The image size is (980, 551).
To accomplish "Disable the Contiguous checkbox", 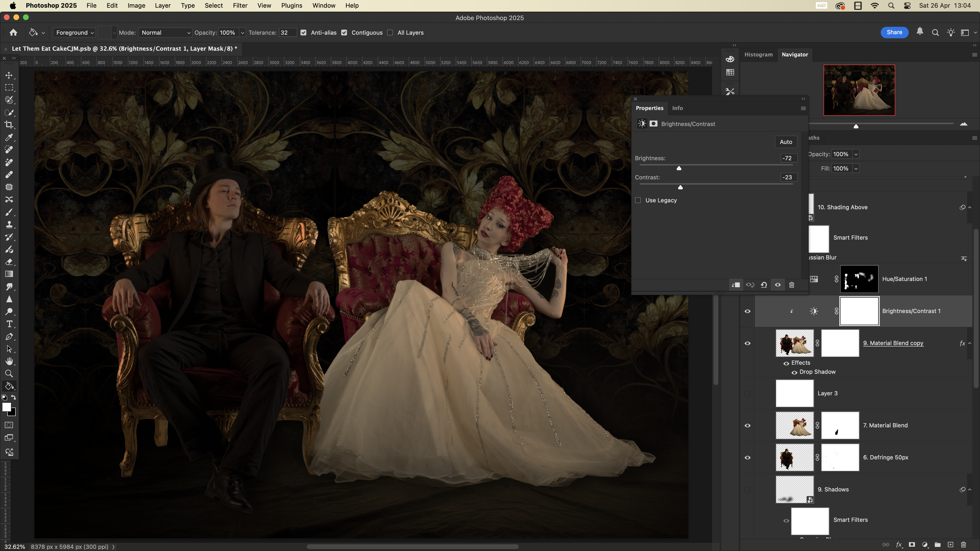I will 344,33.
